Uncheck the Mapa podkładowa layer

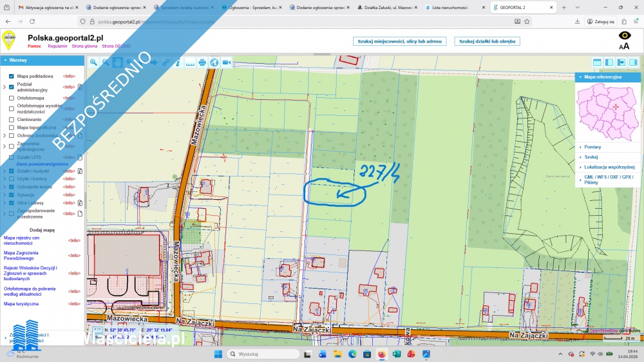12,76
